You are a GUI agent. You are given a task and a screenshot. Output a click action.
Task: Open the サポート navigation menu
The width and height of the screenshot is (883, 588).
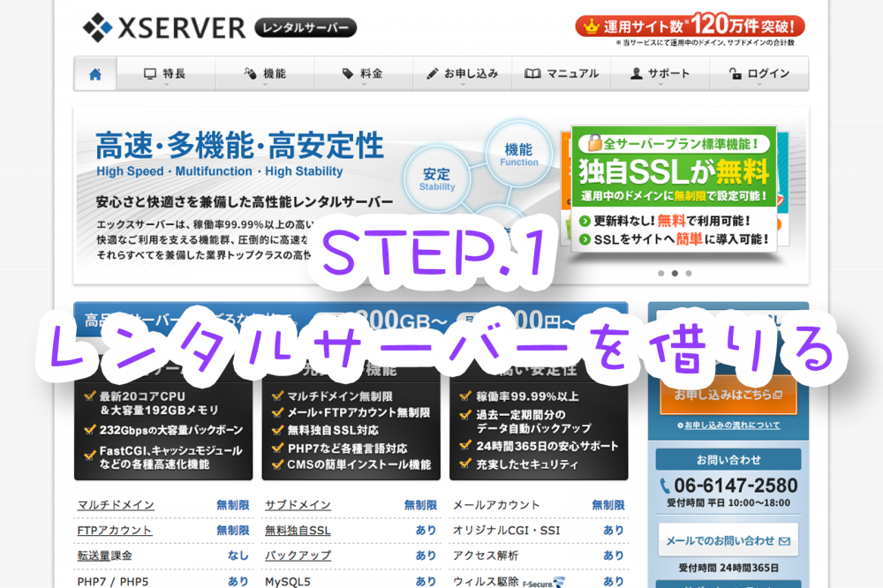click(660, 74)
